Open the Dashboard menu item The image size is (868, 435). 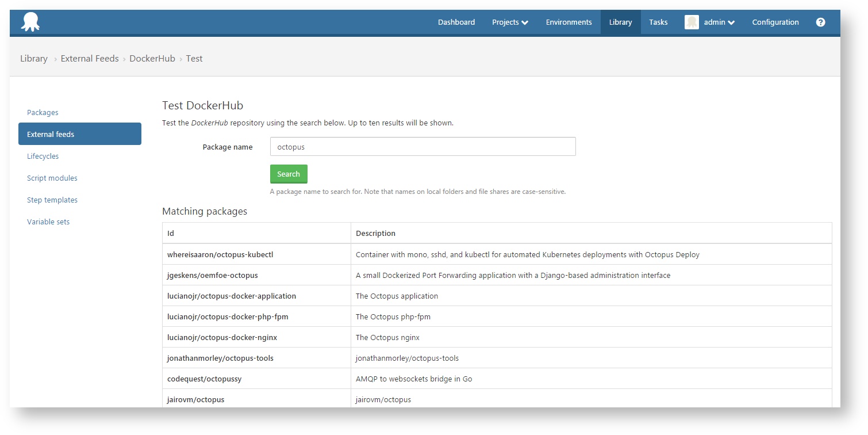click(x=456, y=22)
